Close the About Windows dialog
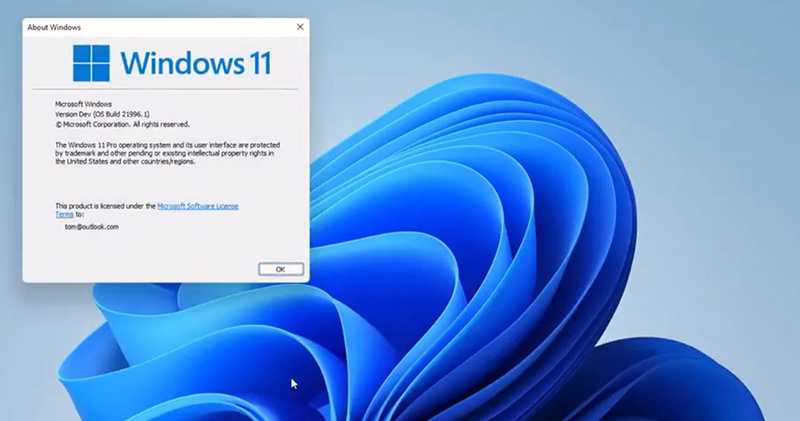The height and width of the screenshot is (421, 800). (x=300, y=27)
